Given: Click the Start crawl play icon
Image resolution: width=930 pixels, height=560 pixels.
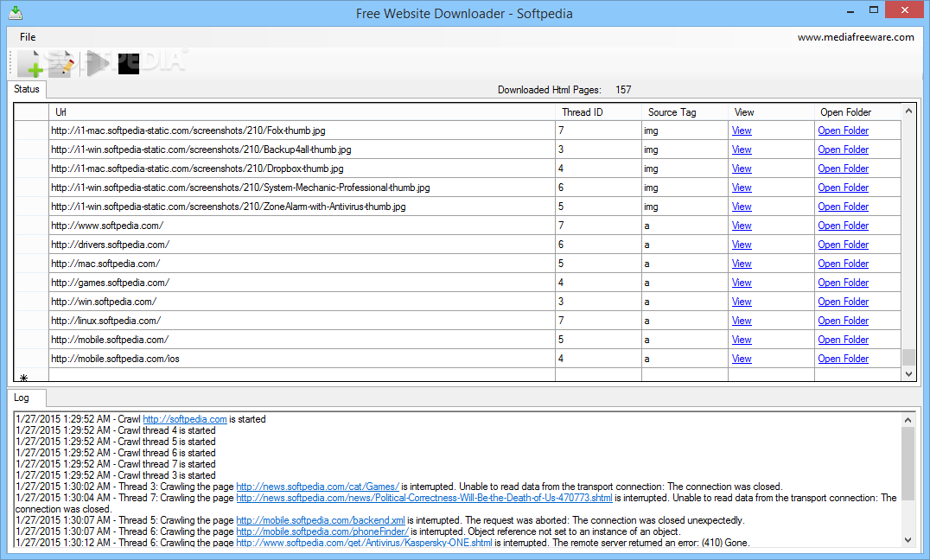Looking at the screenshot, I should [x=98, y=63].
